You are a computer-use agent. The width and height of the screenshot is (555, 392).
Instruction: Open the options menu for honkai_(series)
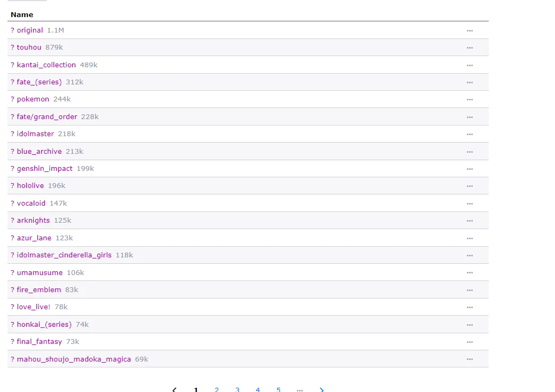tap(469, 325)
